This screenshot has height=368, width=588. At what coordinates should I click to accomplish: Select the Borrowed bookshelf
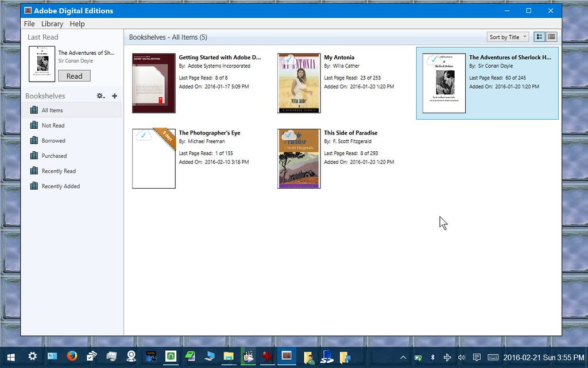click(71, 140)
